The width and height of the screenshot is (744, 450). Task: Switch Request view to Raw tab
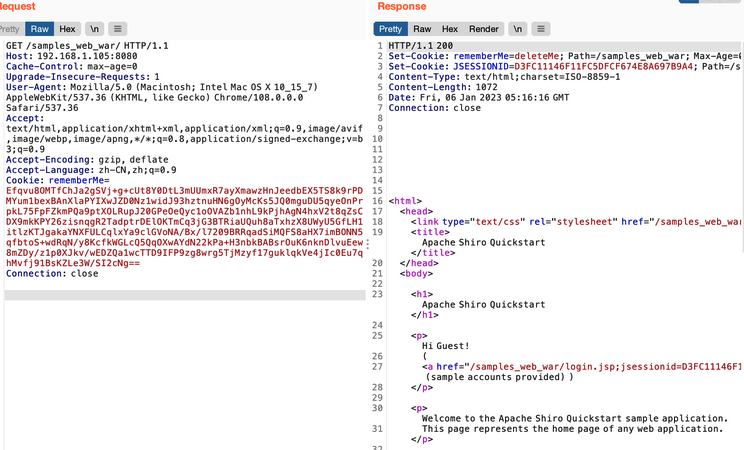[x=39, y=29]
